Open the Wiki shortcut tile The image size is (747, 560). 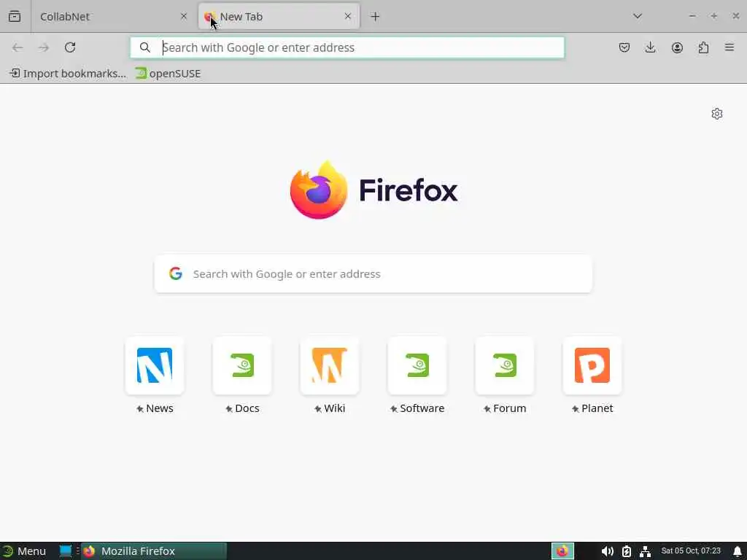pyautogui.click(x=330, y=366)
